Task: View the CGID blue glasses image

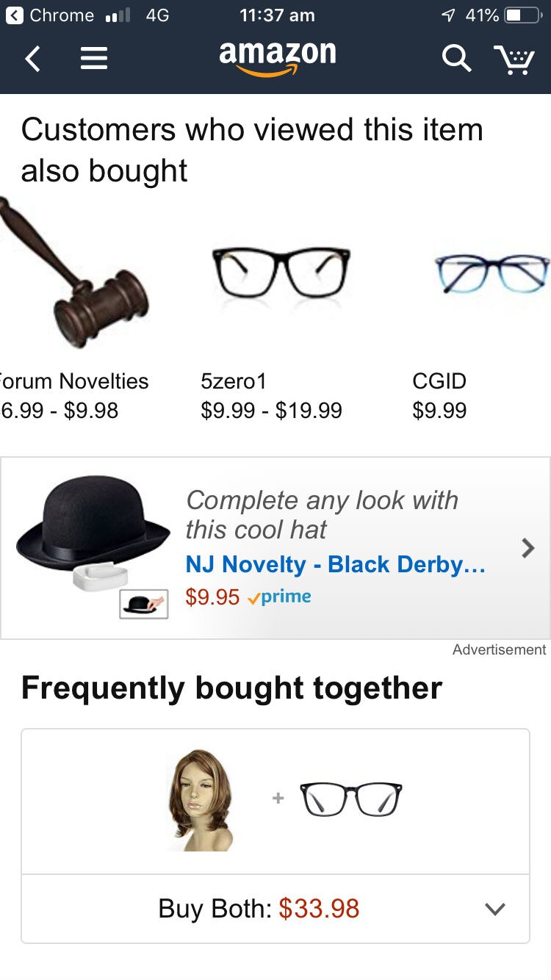Action: tap(491, 274)
